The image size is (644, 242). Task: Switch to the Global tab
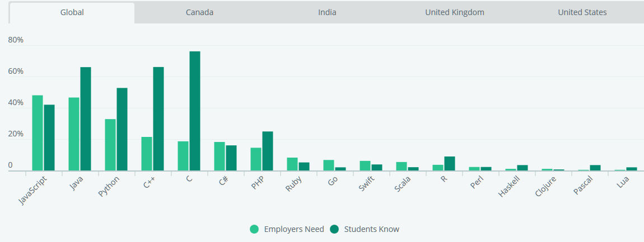click(x=72, y=12)
